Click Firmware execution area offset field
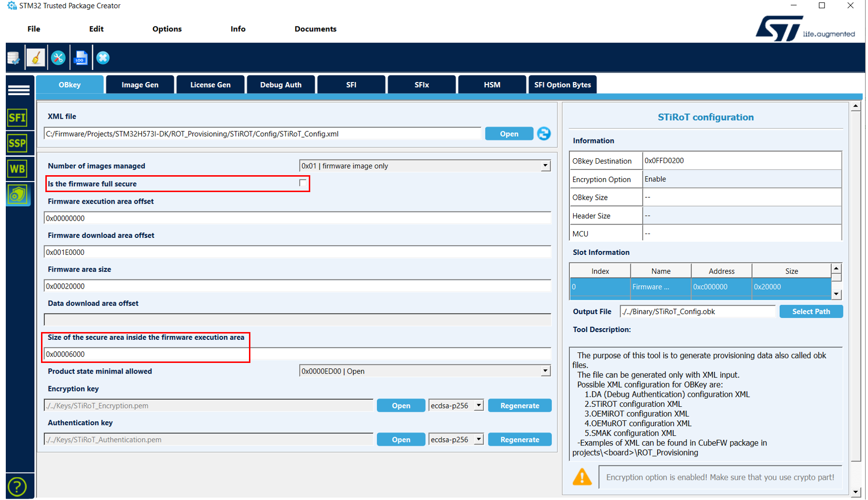Viewport: 868px width, 500px height. 297,218
